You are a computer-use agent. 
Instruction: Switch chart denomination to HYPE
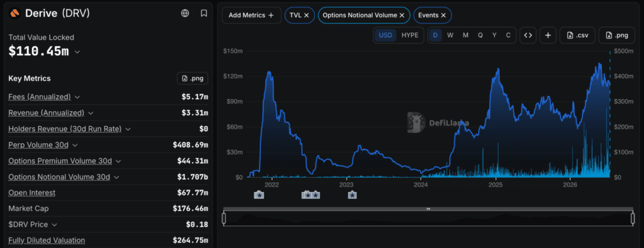point(410,35)
